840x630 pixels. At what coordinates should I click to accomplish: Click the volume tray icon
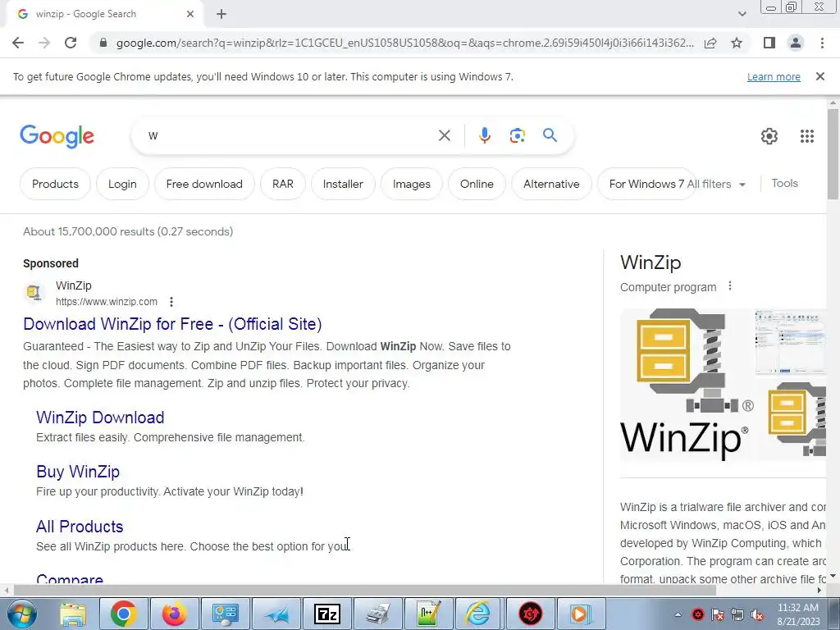[x=757, y=614]
